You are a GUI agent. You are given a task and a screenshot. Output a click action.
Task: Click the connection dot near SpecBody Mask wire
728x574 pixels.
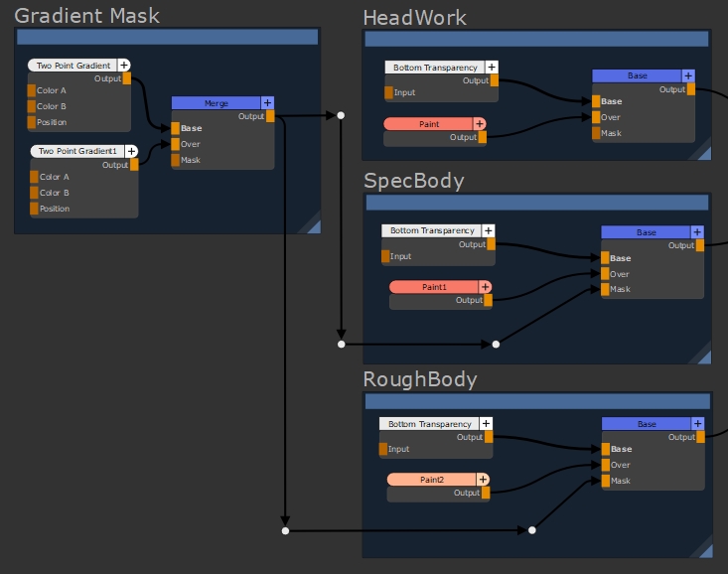tap(496, 344)
